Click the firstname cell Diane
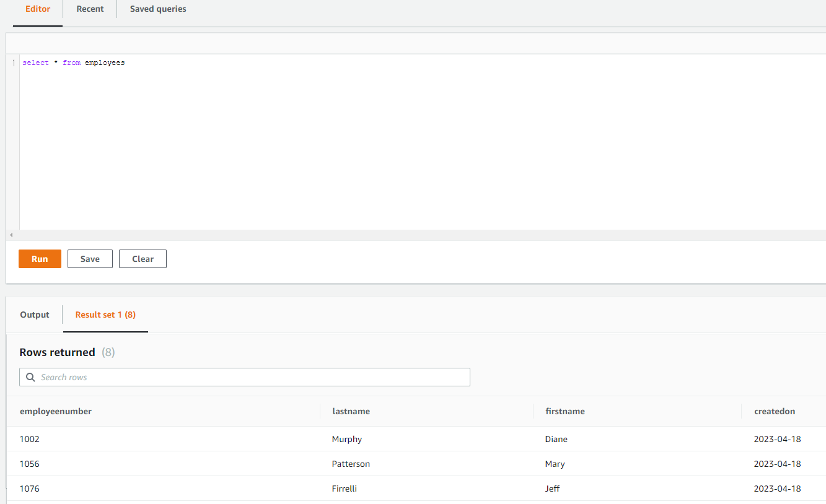The height and width of the screenshot is (504, 826). [556, 439]
